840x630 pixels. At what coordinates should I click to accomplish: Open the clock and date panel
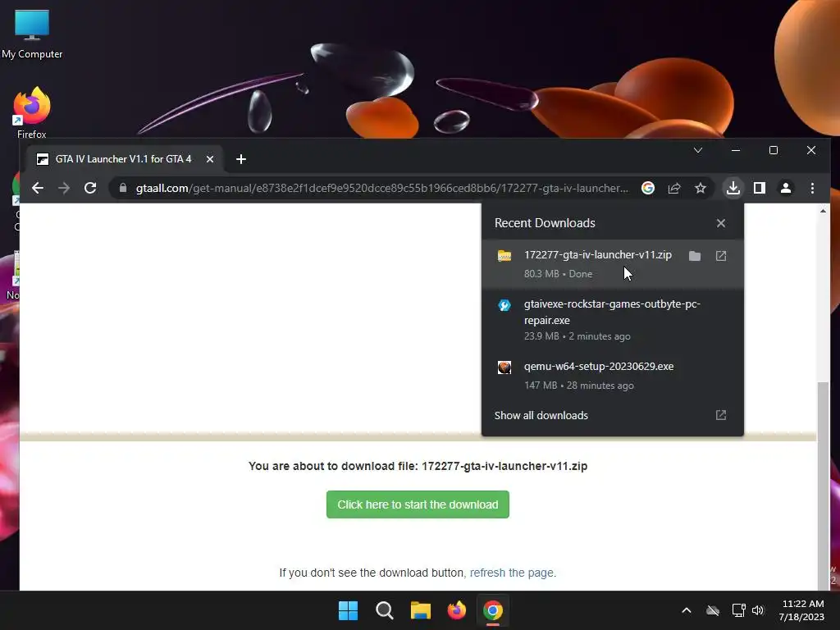coord(802,610)
